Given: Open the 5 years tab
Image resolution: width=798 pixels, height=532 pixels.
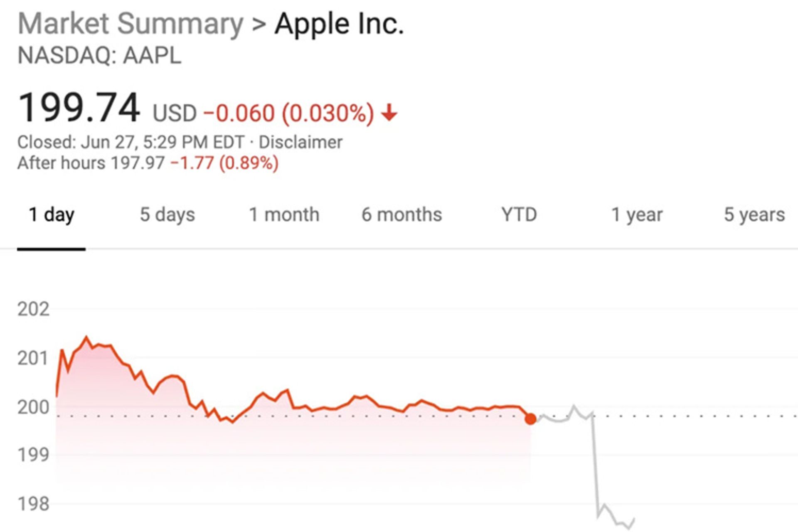Looking at the screenshot, I should tap(754, 215).
